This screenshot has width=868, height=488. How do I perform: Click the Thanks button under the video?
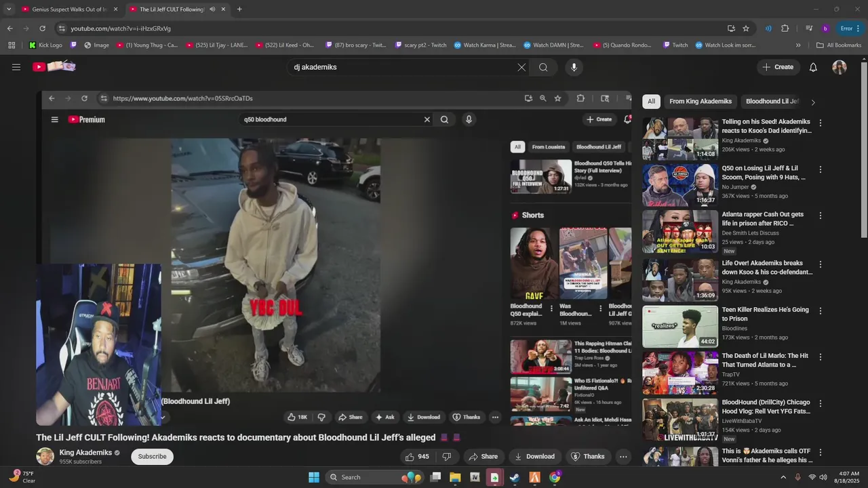[x=587, y=457]
